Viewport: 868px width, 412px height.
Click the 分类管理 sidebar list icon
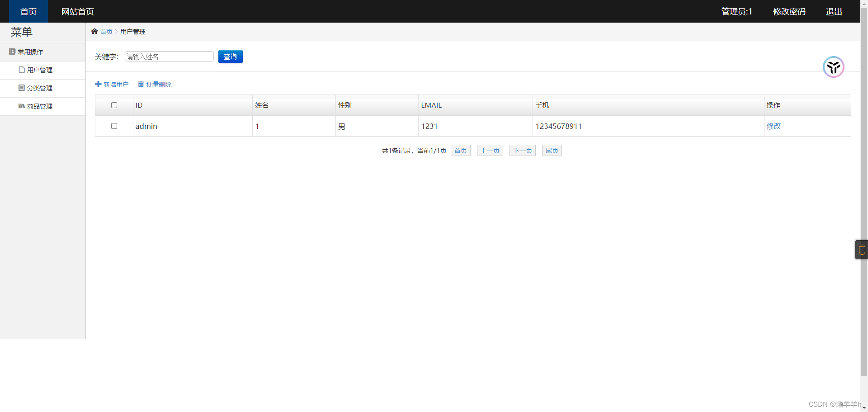pyautogui.click(x=22, y=88)
